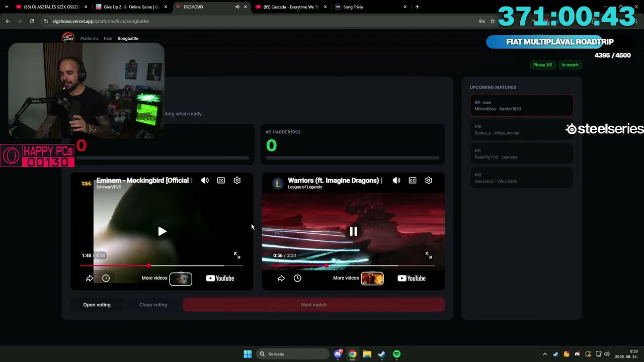Toggle captions on the Eminem Mockingbird video
Image resolution: width=644 pixels, height=362 pixels.
(221, 180)
